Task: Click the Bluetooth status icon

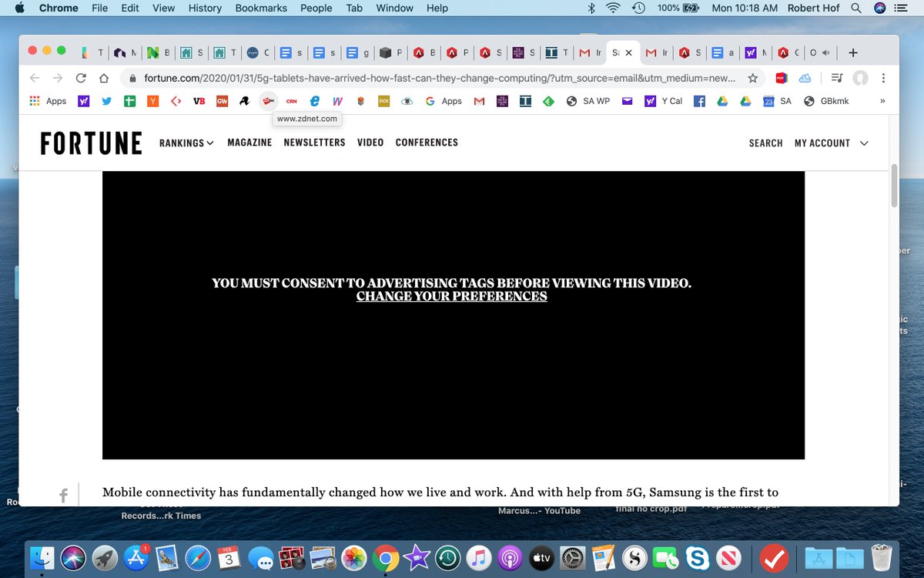Action: click(591, 8)
